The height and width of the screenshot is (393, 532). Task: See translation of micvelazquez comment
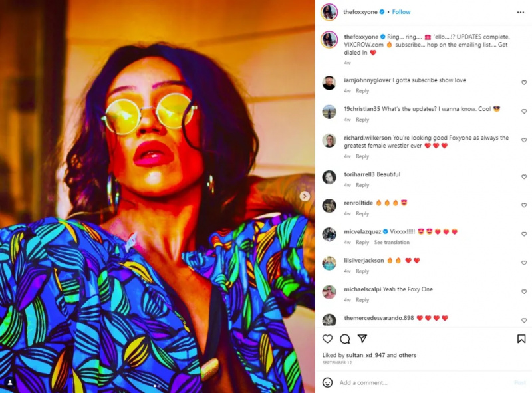(x=392, y=242)
